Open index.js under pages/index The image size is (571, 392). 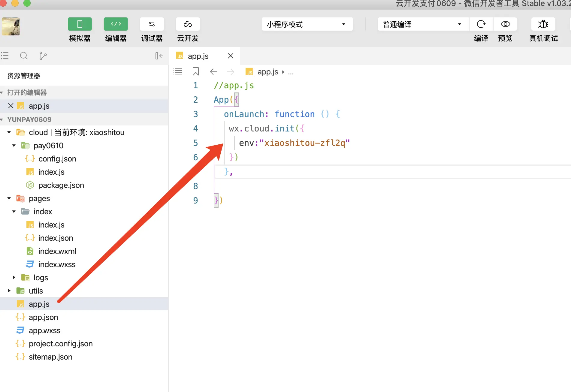pos(84,225)
